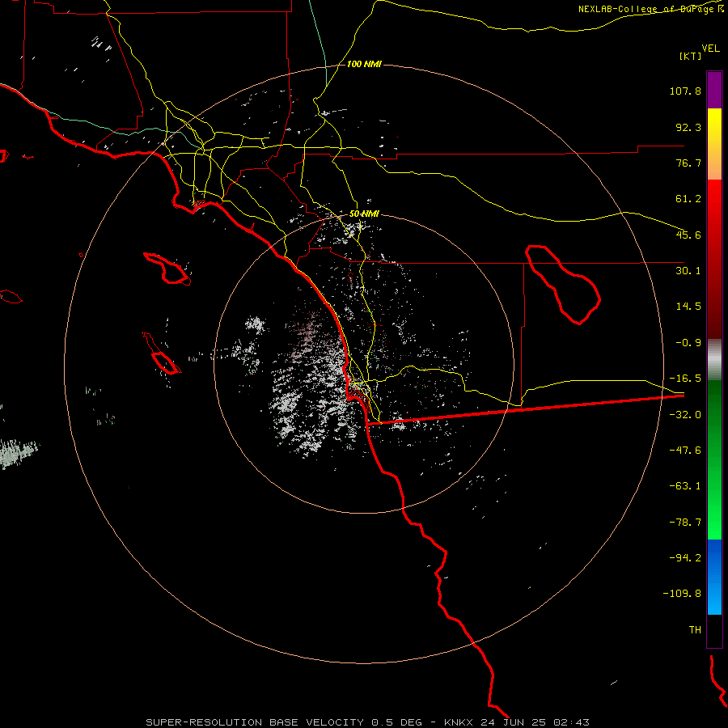This screenshot has width=728, height=728.
Task: Click the -78.7 legend value
Action: 685,523
